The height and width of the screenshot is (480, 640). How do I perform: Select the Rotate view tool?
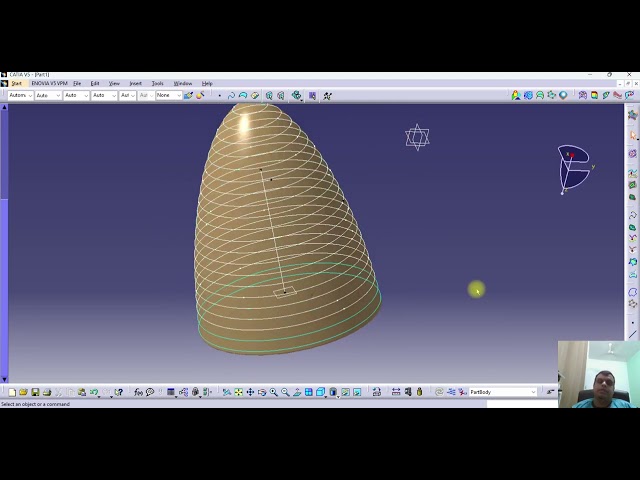(x=262, y=392)
